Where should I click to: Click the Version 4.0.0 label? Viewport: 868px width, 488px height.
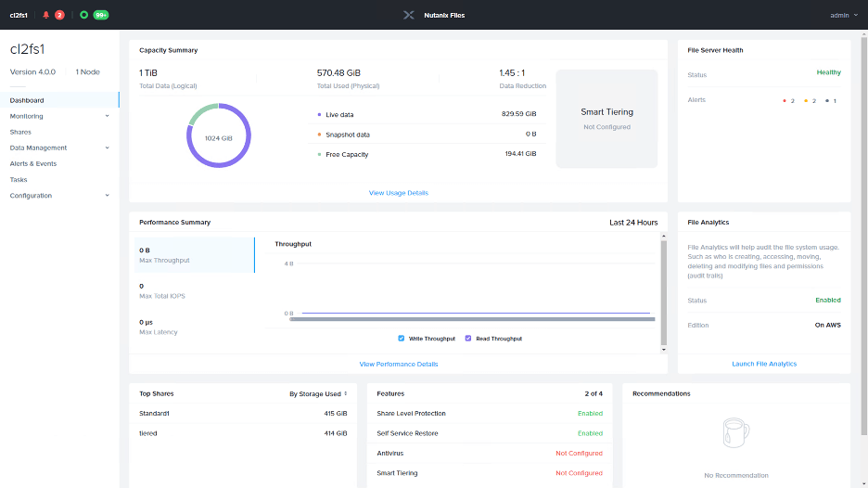pos(32,72)
